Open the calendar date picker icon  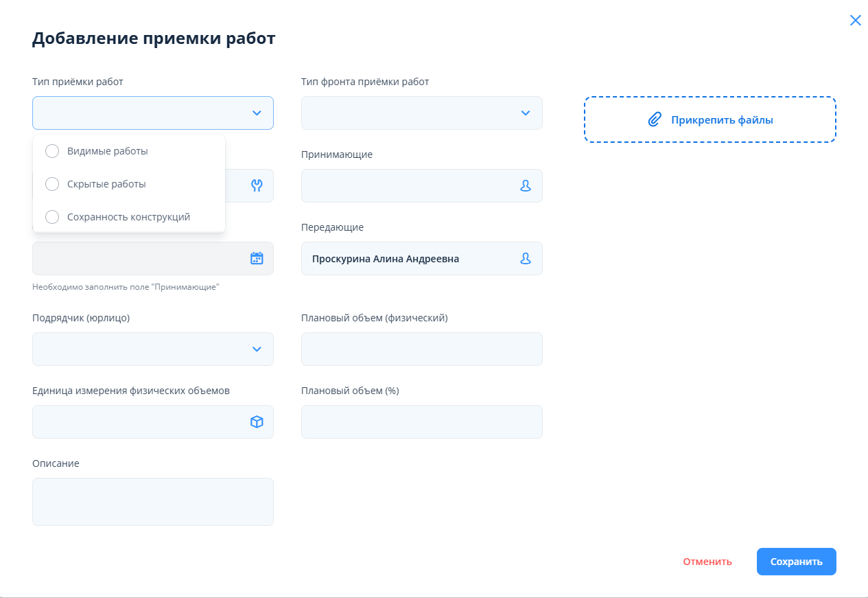pos(257,258)
